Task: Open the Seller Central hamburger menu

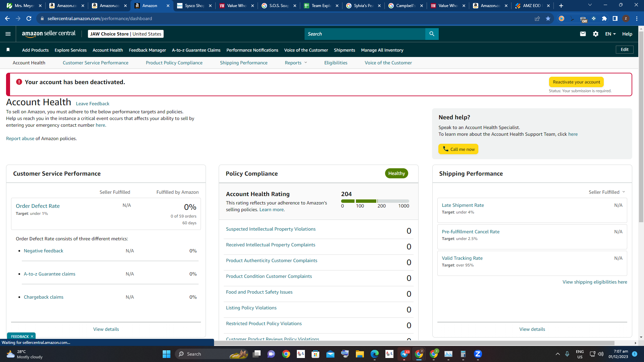Action: (x=8, y=34)
